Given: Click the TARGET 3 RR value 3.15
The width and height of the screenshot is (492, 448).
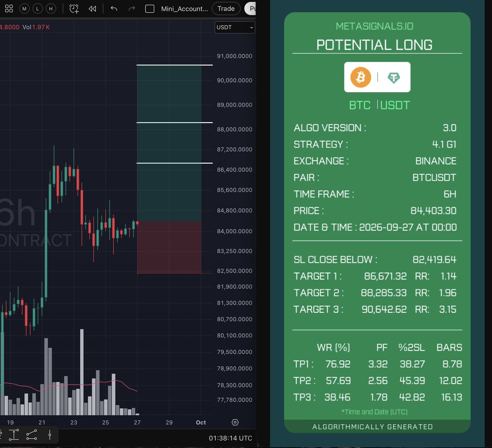Looking at the screenshot, I should click(448, 309).
